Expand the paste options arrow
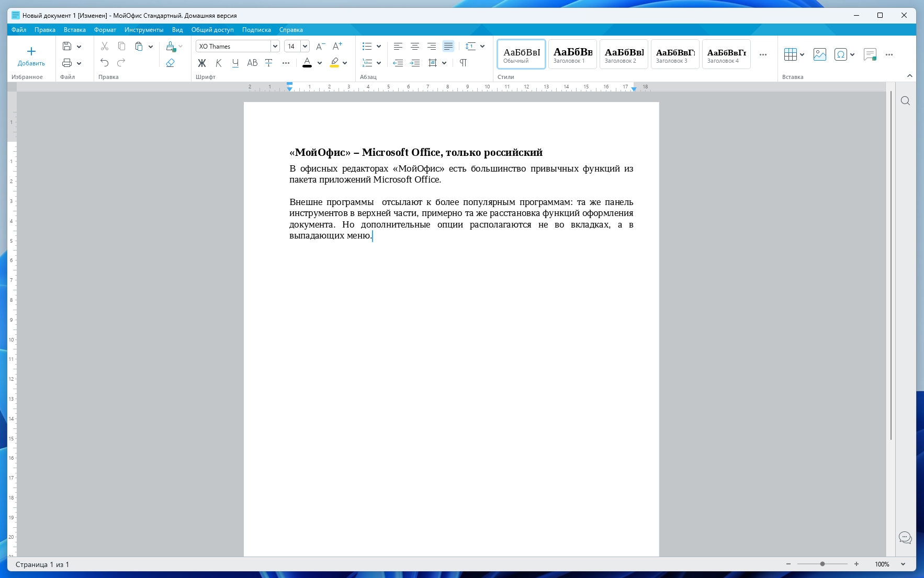 coord(151,47)
